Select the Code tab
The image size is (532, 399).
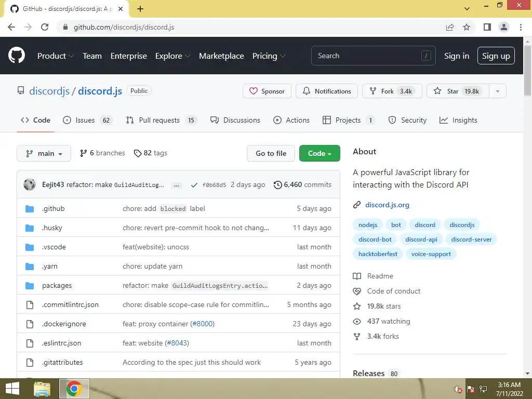(x=35, y=120)
